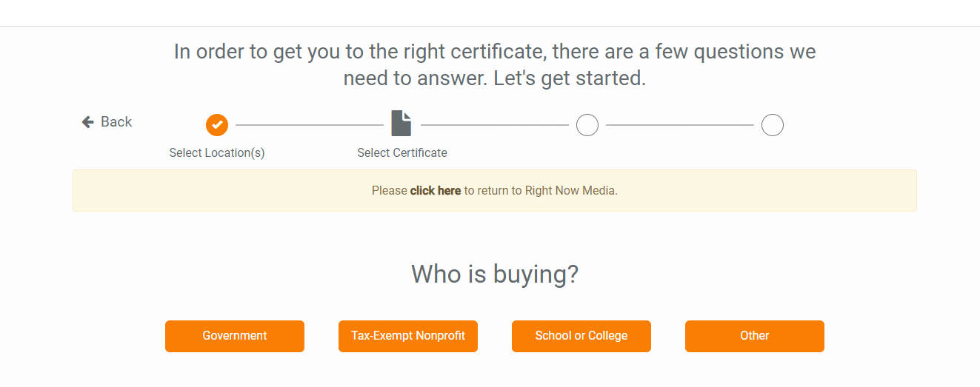Click the "Select Certificate" step label

402,153
